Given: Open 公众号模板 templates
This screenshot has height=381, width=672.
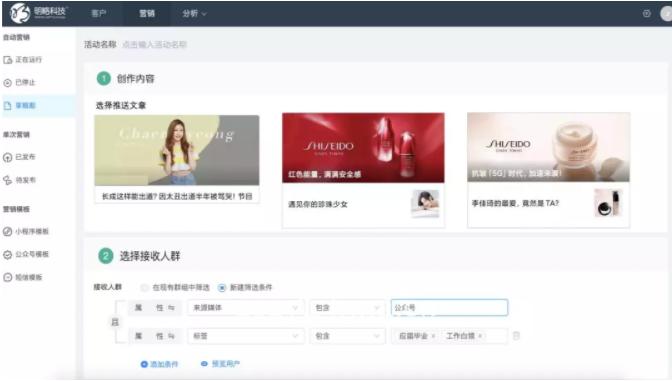Looking at the screenshot, I should pos(26,254).
